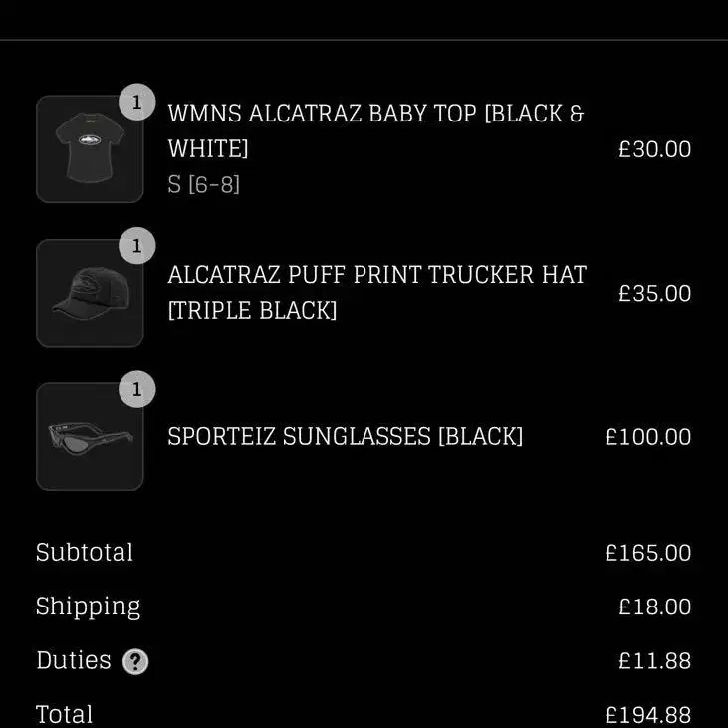Click the £194.88 total amount
This screenshot has width=728, height=728.
pos(648,715)
